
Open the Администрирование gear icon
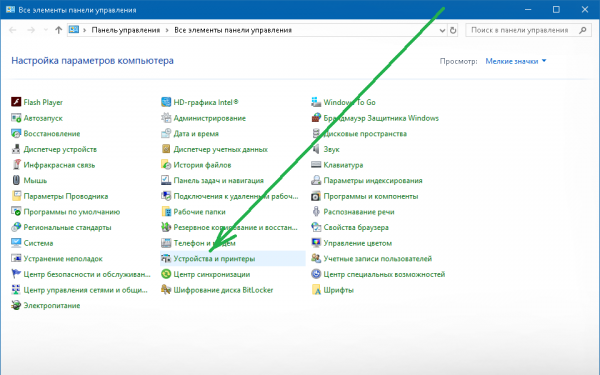pos(166,117)
